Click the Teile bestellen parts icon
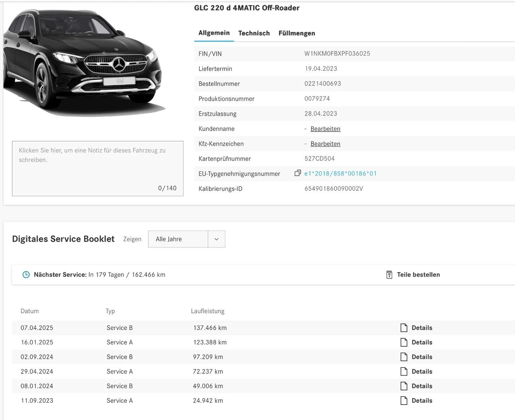The height and width of the screenshot is (420, 515). coord(389,274)
